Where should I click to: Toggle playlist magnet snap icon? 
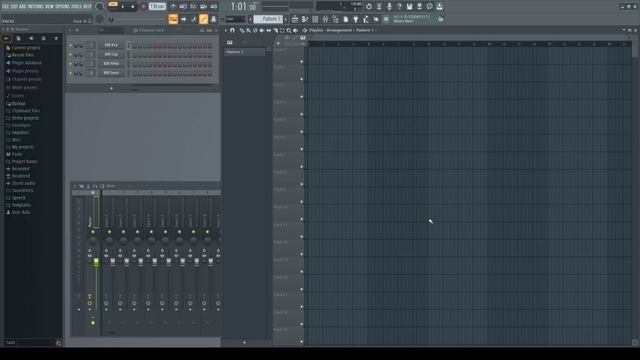tap(232, 31)
